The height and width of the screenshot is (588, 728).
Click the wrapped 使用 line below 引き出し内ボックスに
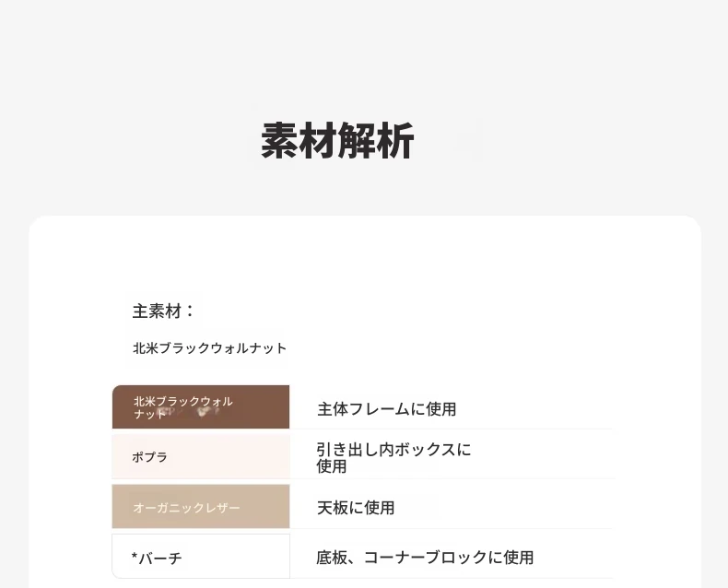point(332,466)
